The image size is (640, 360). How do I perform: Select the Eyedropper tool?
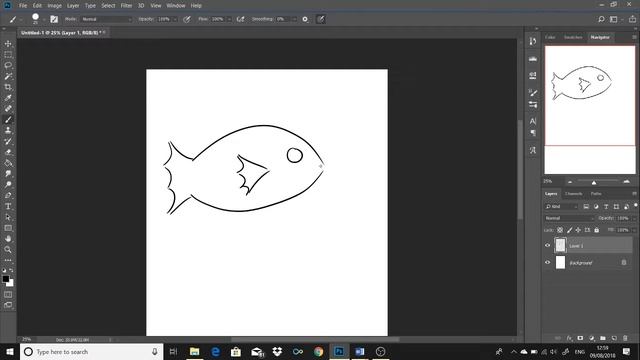8,98
